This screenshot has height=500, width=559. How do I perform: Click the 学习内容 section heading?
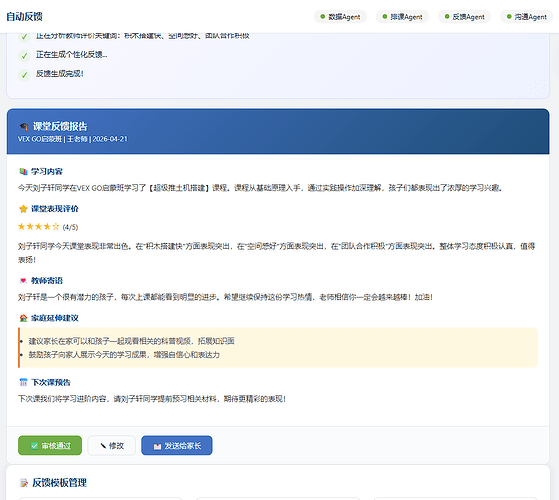click(47, 171)
